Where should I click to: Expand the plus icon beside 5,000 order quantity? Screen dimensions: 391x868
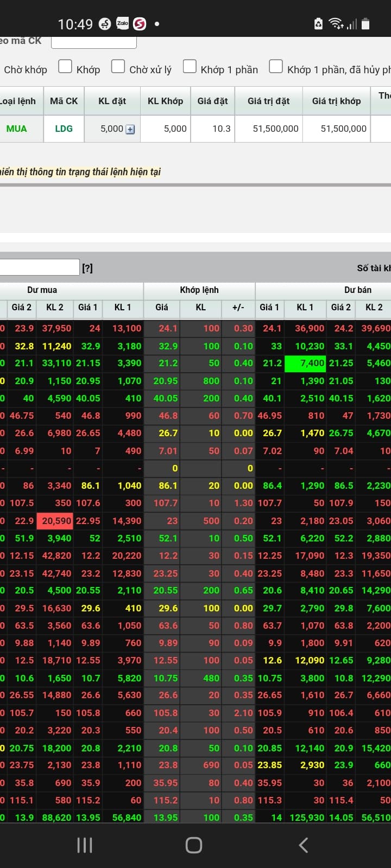click(x=130, y=129)
